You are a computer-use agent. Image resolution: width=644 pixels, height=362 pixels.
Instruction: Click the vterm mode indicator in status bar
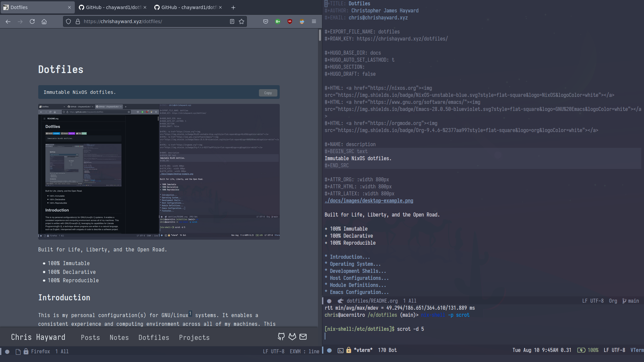point(637,350)
